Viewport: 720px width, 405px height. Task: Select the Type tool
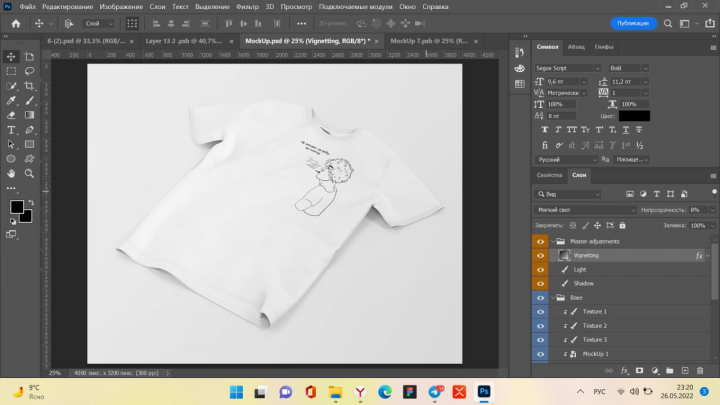(x=11, y=130)
